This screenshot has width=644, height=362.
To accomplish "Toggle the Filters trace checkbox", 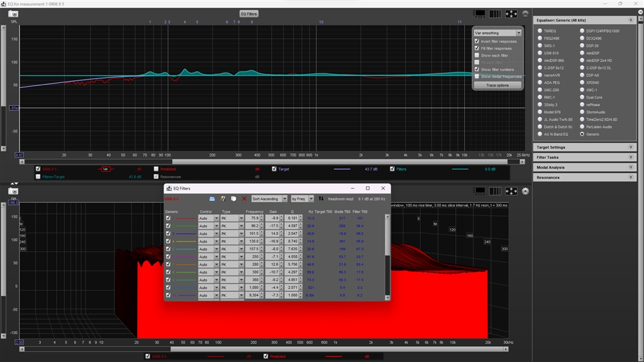I will pos(392,168).
